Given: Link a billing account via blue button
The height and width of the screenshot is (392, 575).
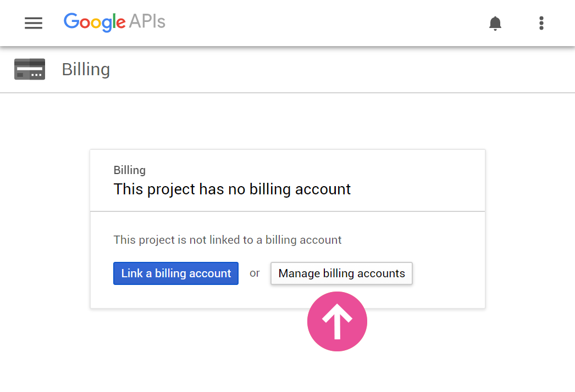Looking at the screenshot, I should click(x=176, y=273).
